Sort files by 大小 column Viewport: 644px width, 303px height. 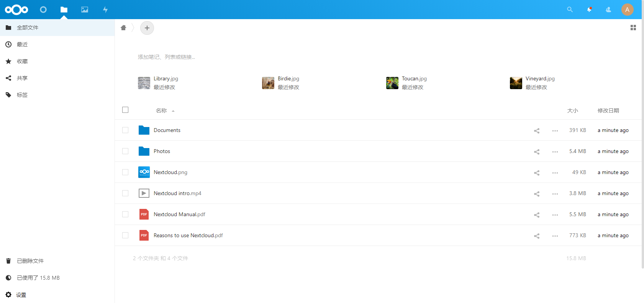pyautogui.click(x=572, y=111)
